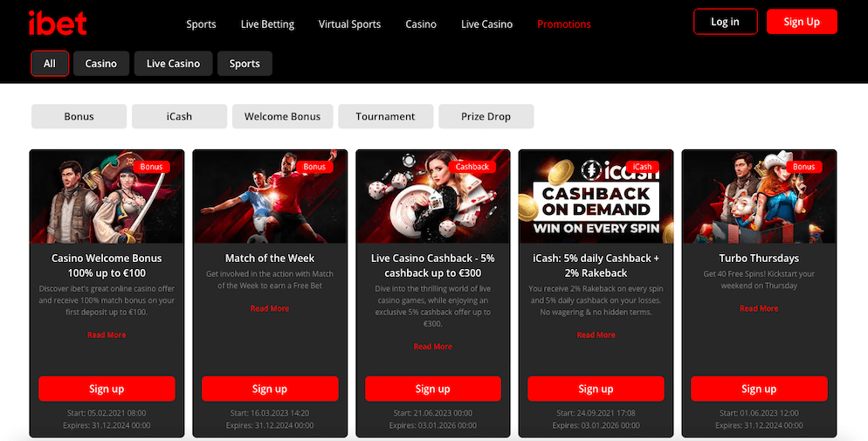Click the ibet logo
Image resolution: width=868 pixels, height=441 pixels.
[58, 24]
